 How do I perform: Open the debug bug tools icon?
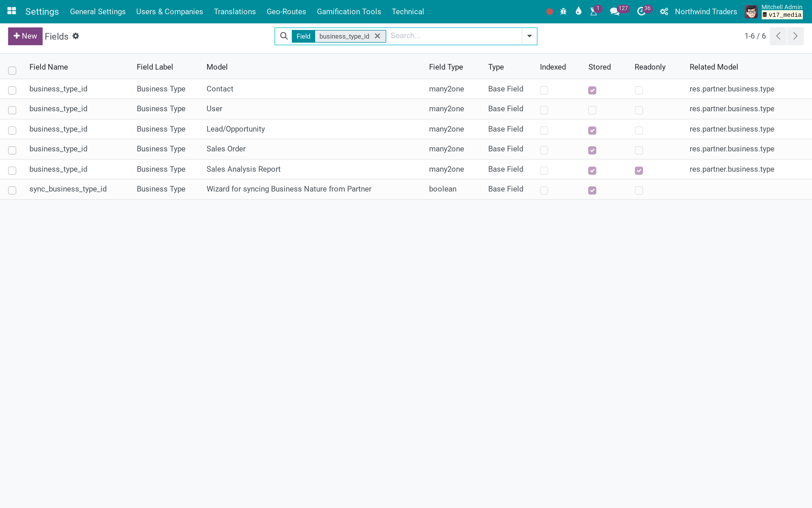pyautogui.click(x=563, y=12)
